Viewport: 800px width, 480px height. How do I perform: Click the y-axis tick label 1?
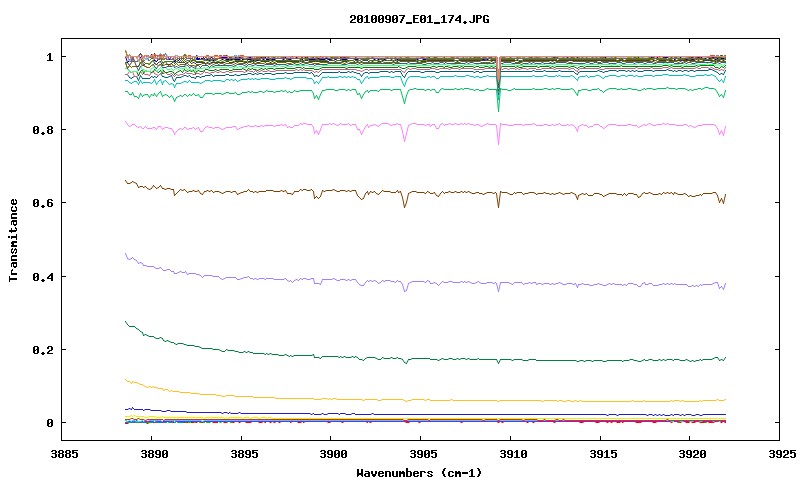pyautogui.click(x=49, y=57)
